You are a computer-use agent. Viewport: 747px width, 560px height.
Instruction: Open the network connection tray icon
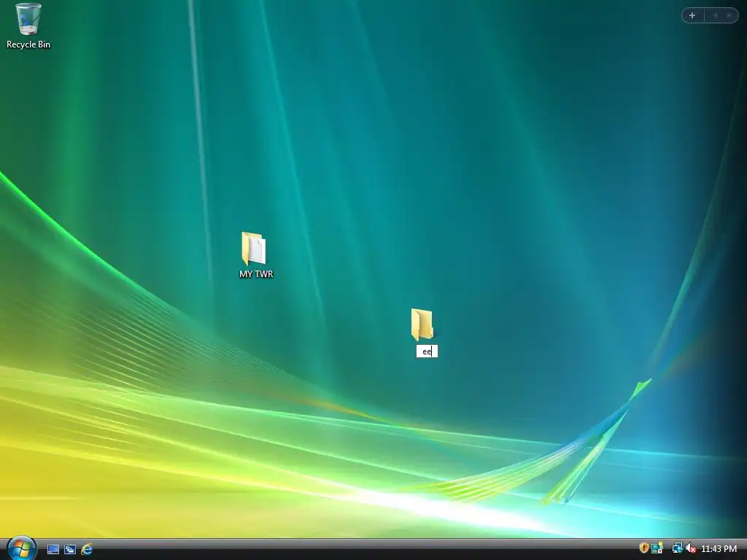677,548
